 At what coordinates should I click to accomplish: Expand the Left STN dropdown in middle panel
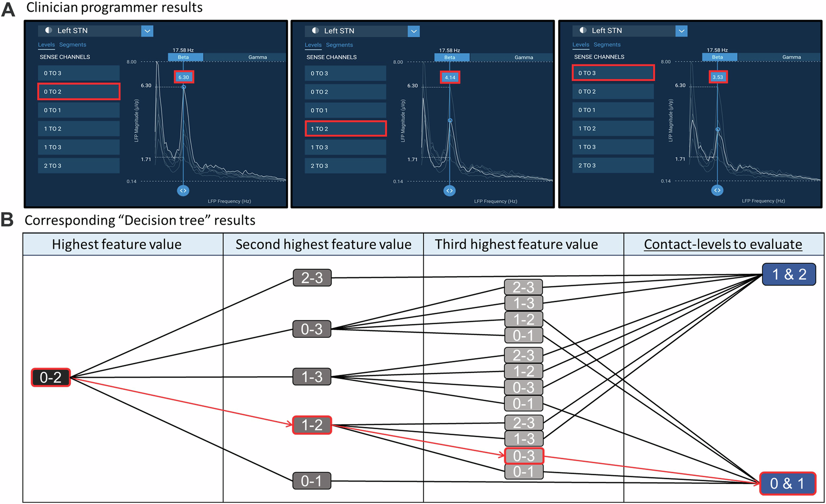coord(414,31)
